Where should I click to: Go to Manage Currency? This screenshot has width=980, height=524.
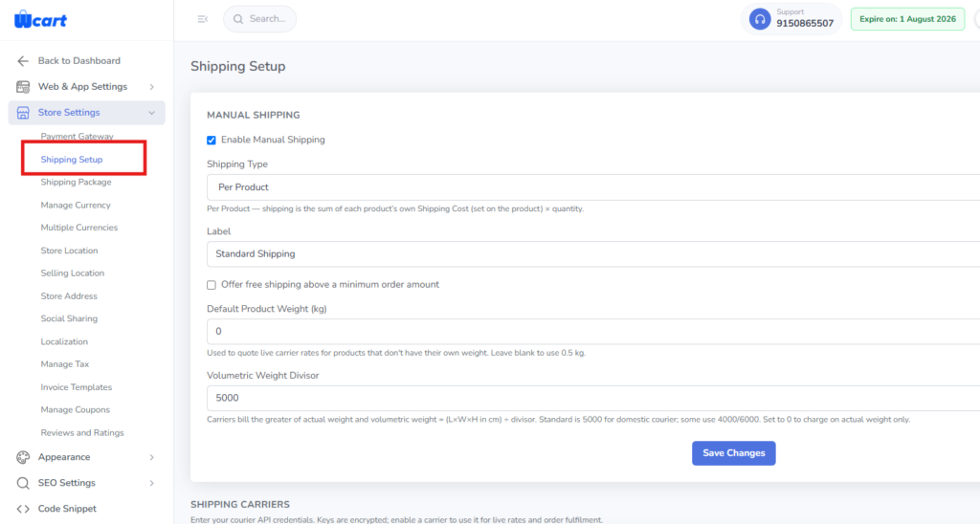75,205
